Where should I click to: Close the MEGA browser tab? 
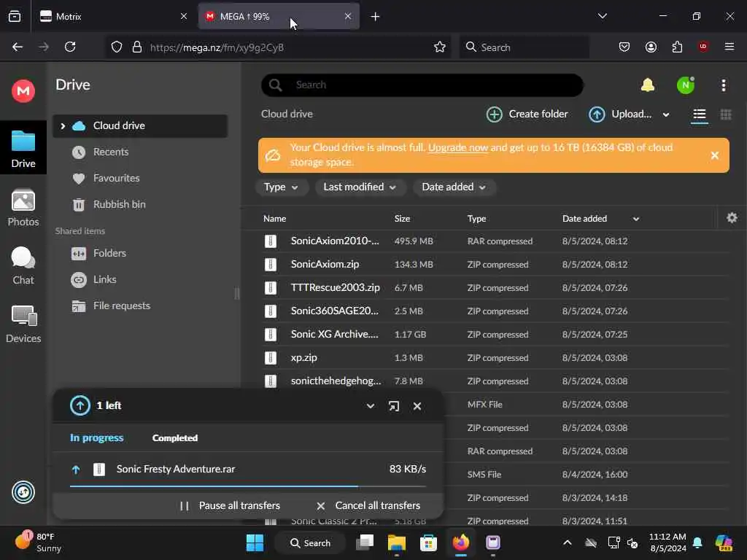tap(348, 17)
